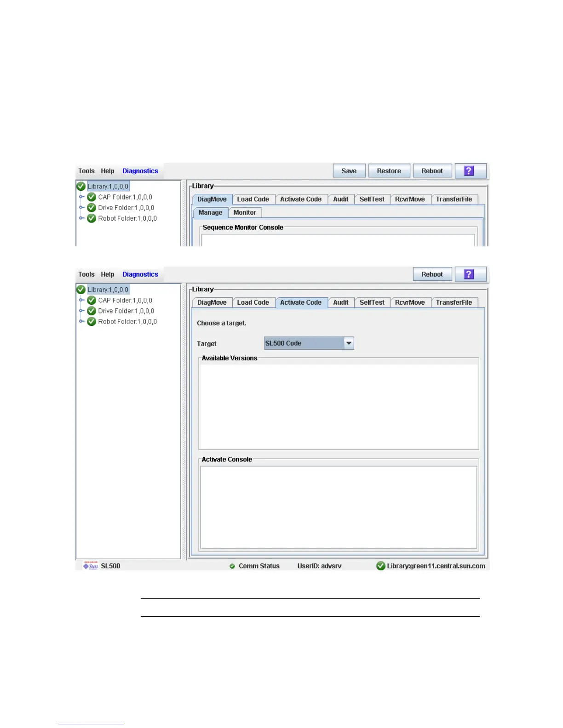Select RcvrMove tab in lower window
Viewport: 563px width, 728px height.
410,303
